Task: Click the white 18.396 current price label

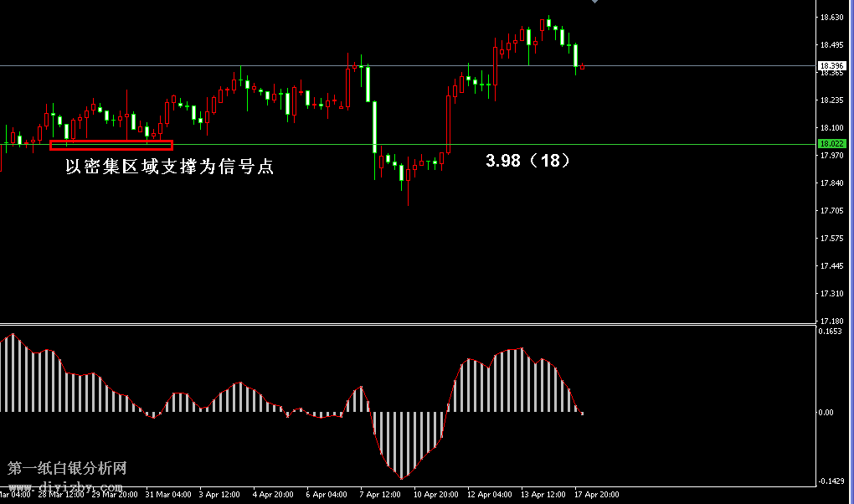Action: 831,65
